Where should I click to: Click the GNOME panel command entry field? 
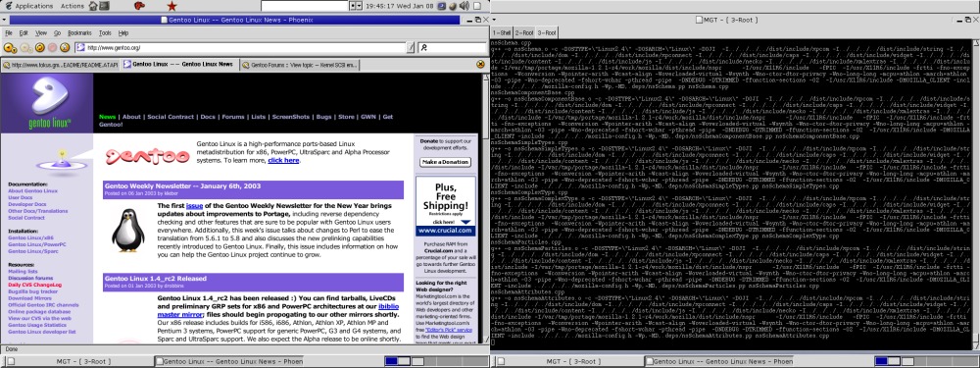tap(305, 6)
